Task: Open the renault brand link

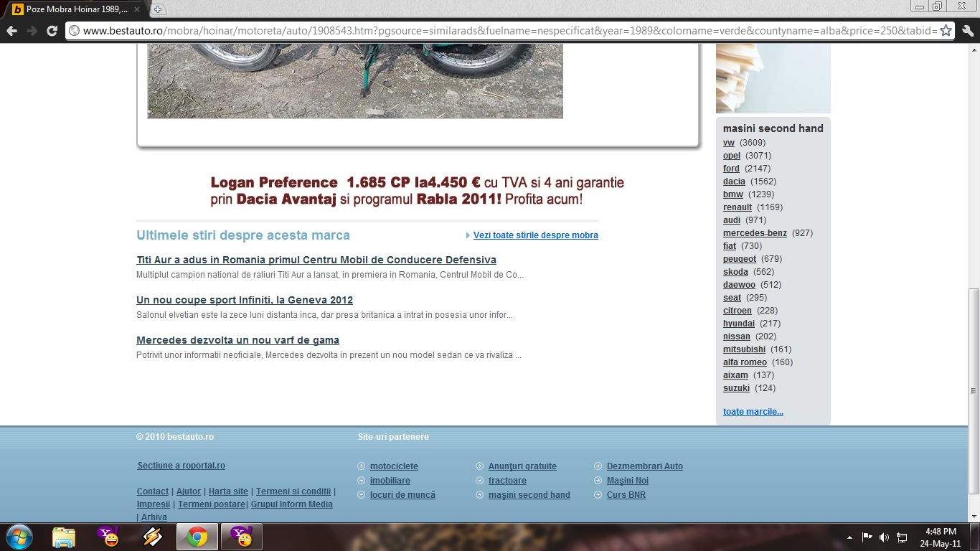Action: 738,207
